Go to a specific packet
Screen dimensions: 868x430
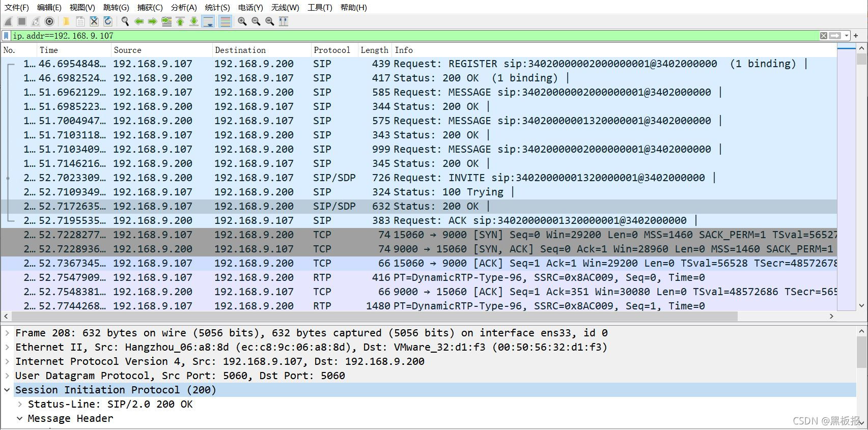point(166,21)
